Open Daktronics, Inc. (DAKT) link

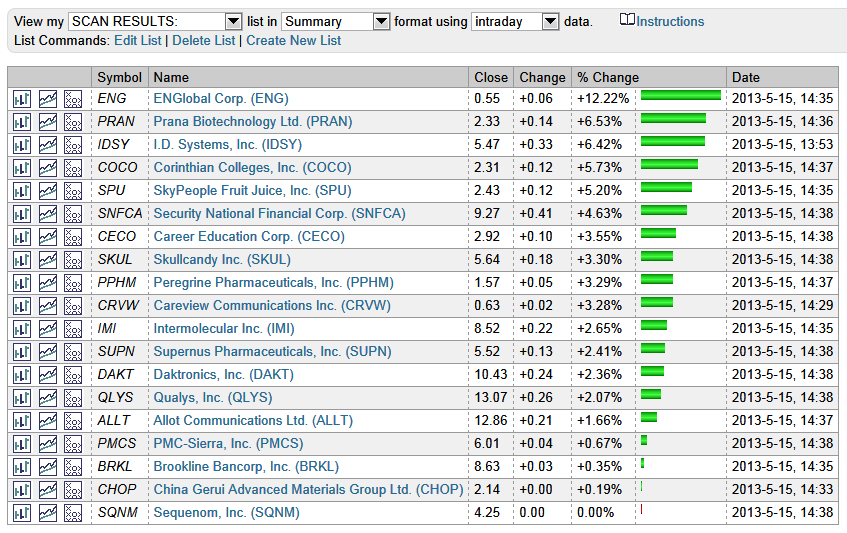click(x=224, y=374)
